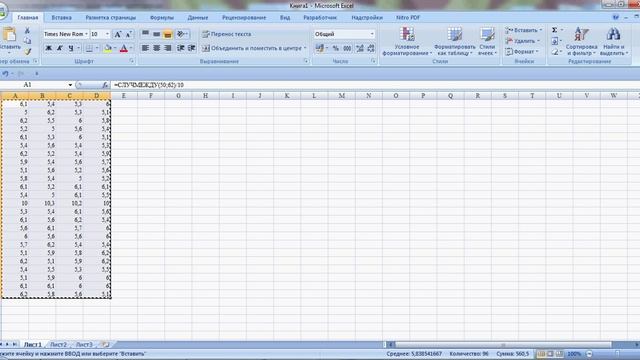
Task: Apply percent style format
Action: click(x=336, y=48)
